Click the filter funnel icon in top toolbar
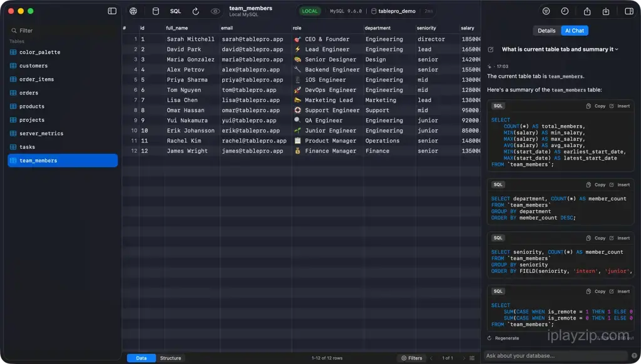 point(546,11)
